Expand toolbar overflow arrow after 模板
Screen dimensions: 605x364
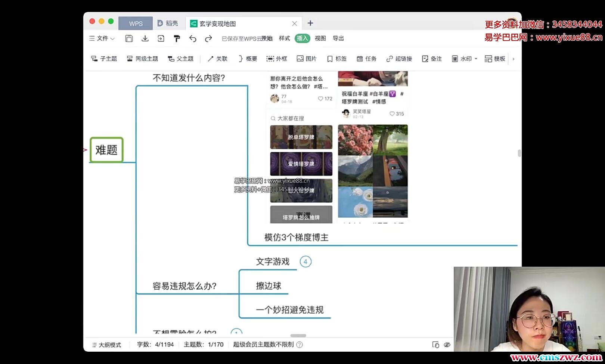514,59
